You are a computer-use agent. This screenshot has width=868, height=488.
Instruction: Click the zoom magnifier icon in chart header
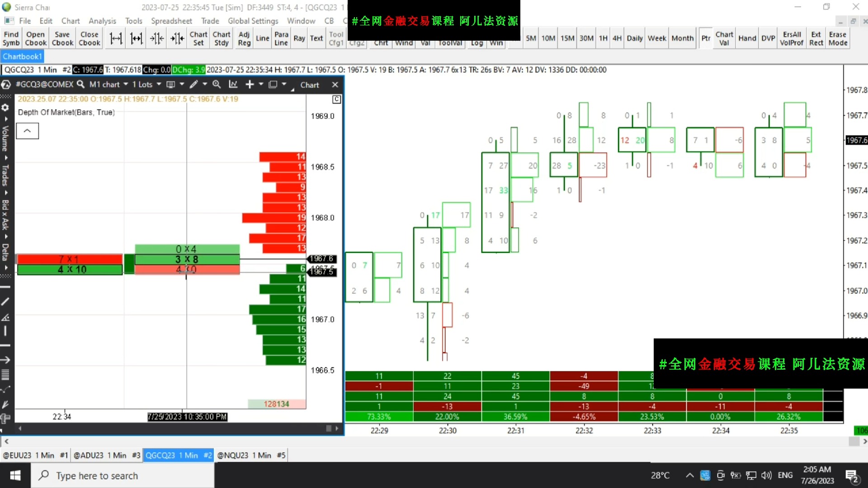(217, 84)
